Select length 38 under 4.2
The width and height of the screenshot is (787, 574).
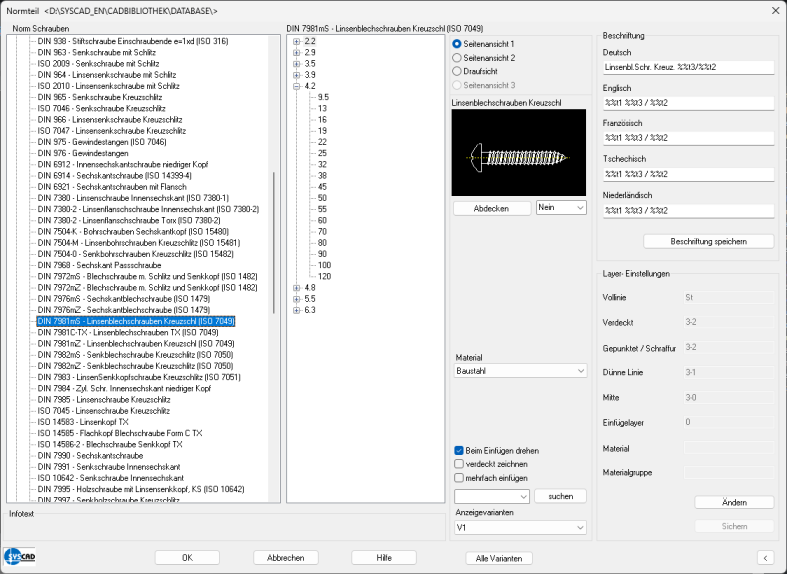(x=322, y=176)
